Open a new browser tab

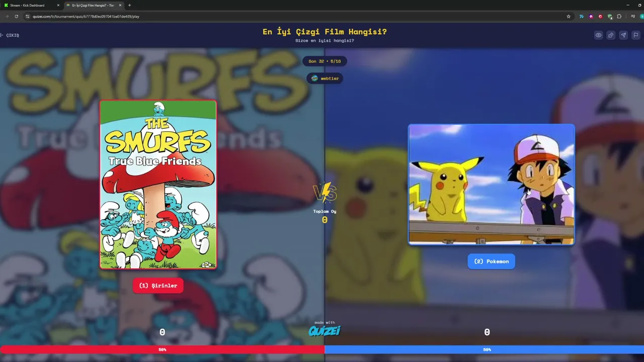pyautogui.click(x=129, y=5)
